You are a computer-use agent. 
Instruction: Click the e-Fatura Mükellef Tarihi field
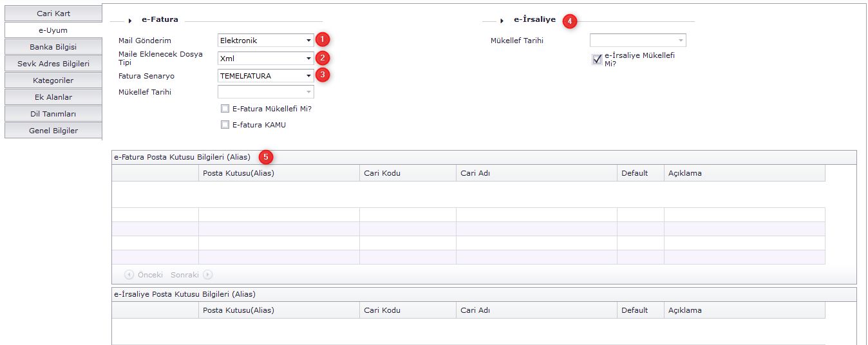(x=264, y=92)
